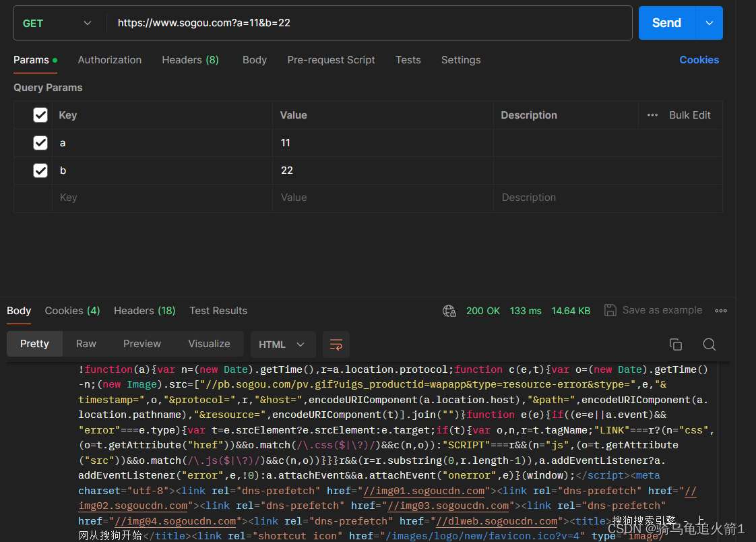The width and height of the screenshot is (756, 542).
Task: Click the 133 ms response time
Action: [x=526, y=311]
